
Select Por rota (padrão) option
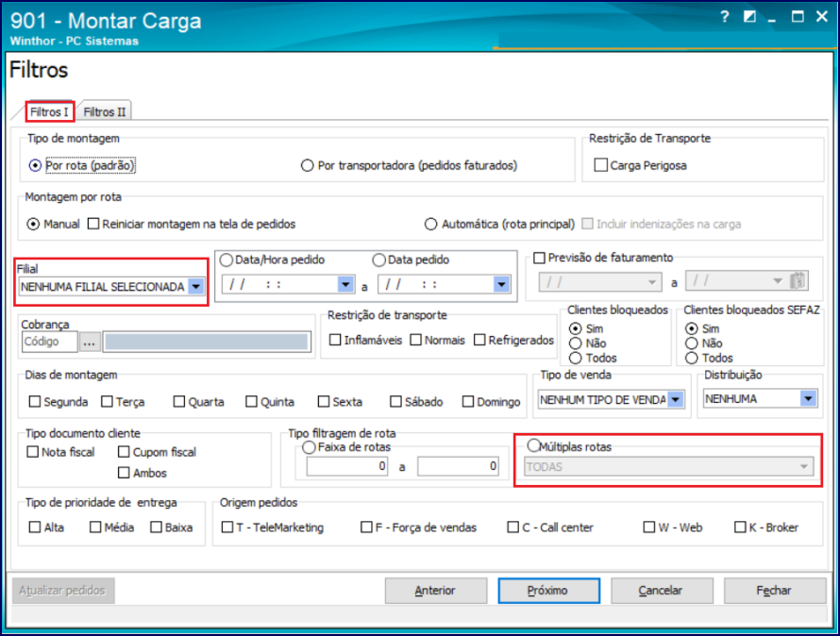click(x=35, y=165)
